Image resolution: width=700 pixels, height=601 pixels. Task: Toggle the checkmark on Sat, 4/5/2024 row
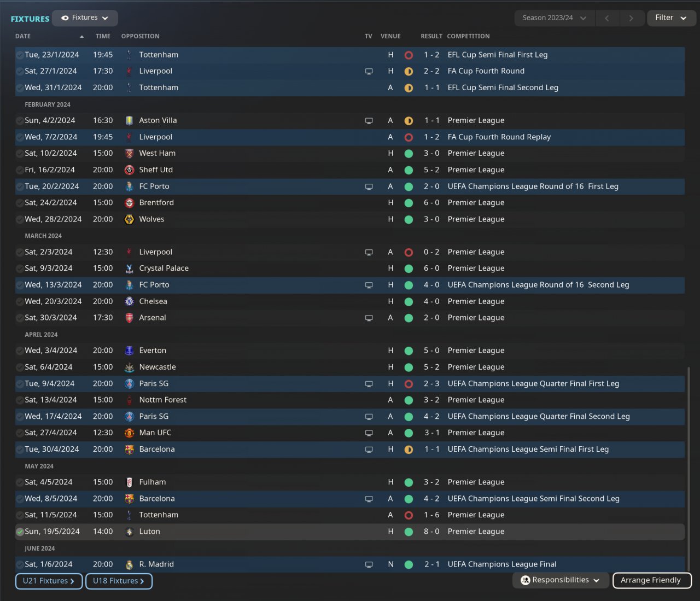pos(20,482)
